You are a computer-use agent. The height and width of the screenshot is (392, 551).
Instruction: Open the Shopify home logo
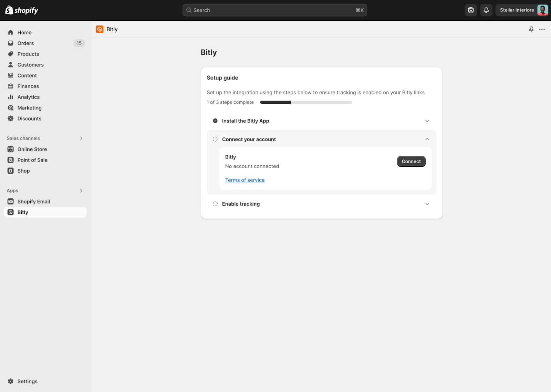(x=21, y=10)
